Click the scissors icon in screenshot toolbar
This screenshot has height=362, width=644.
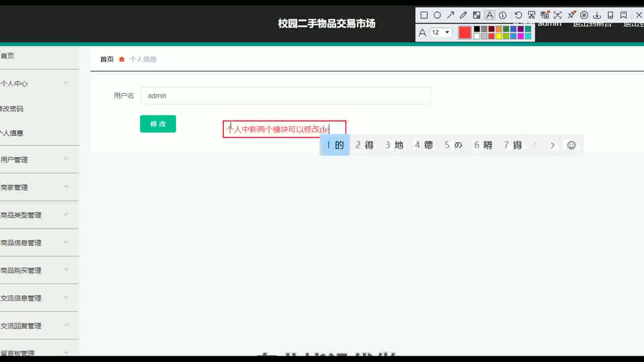(531, 15)
